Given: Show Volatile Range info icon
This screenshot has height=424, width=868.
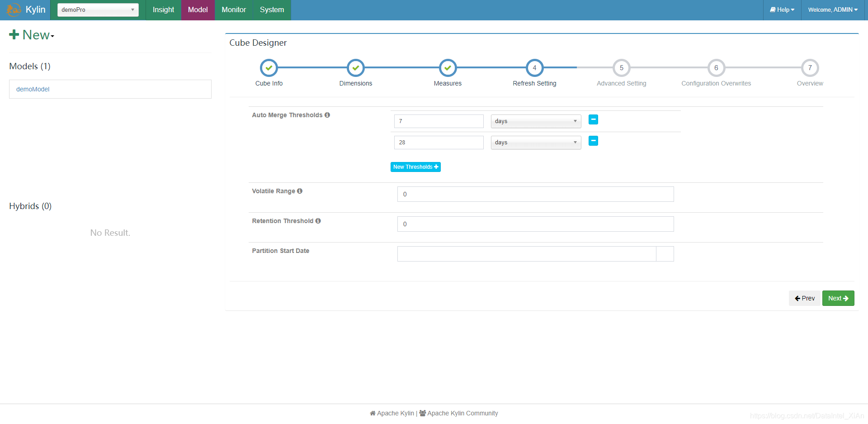Looking at the screenshot, I should click(x=300, y=191).
